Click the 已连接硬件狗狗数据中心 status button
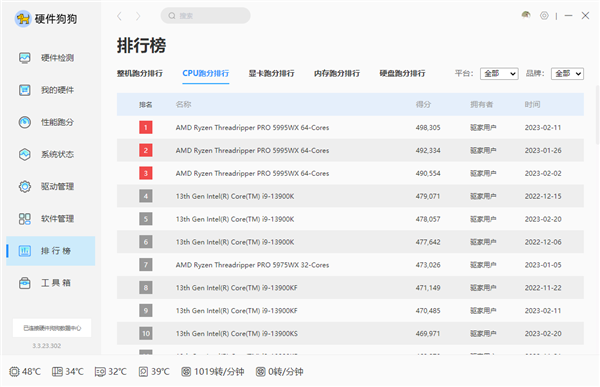The height and width of the screenshot is (387, 600). pyautogui.click(x=52, y=328)
